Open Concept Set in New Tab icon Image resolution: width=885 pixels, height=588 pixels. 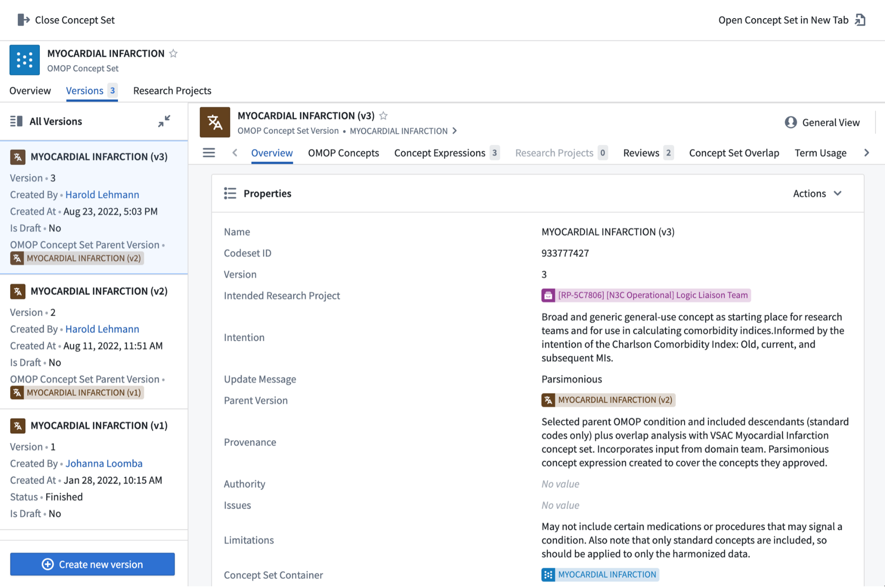point(860,20)
